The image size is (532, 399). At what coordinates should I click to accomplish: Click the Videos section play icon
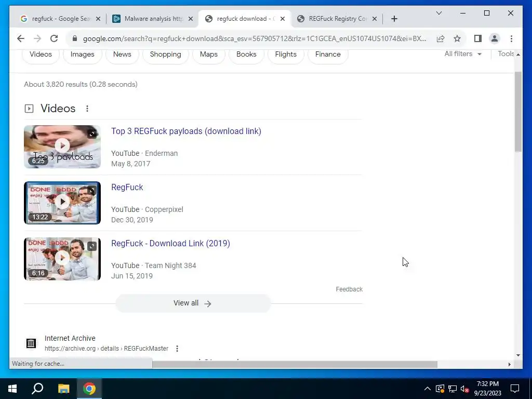tap(29, 109)
